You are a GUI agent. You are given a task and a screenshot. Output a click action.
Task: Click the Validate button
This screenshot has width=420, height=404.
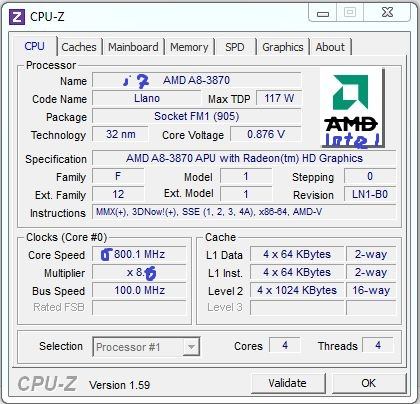pyautogui.click(x=287, y=383)
